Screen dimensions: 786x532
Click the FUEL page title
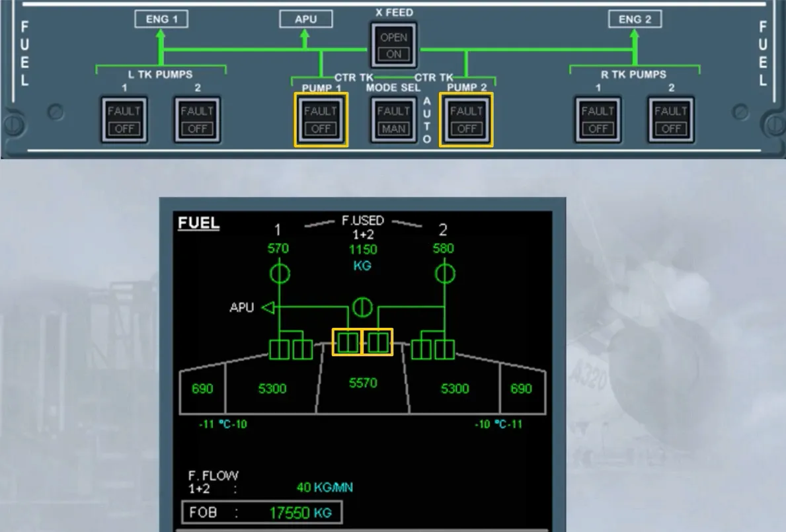[x=198, y=223]
